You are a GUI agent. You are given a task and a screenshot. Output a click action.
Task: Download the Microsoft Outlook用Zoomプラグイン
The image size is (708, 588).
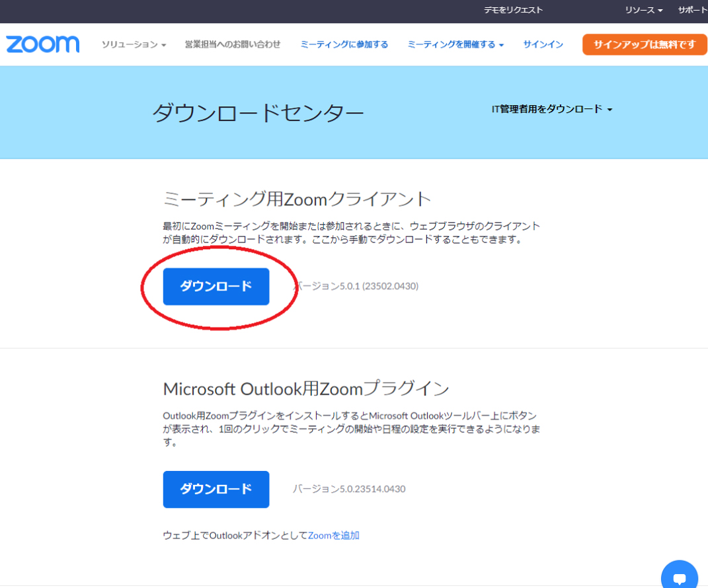216,489
